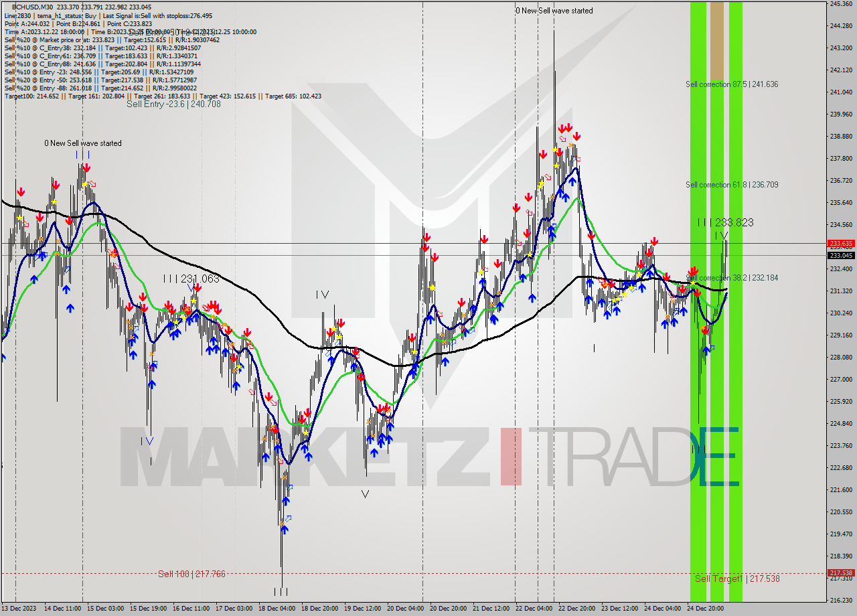Click the 238.880 price axis label
Viewport: 857px width, 616px height.
click(x=842, y=137)
